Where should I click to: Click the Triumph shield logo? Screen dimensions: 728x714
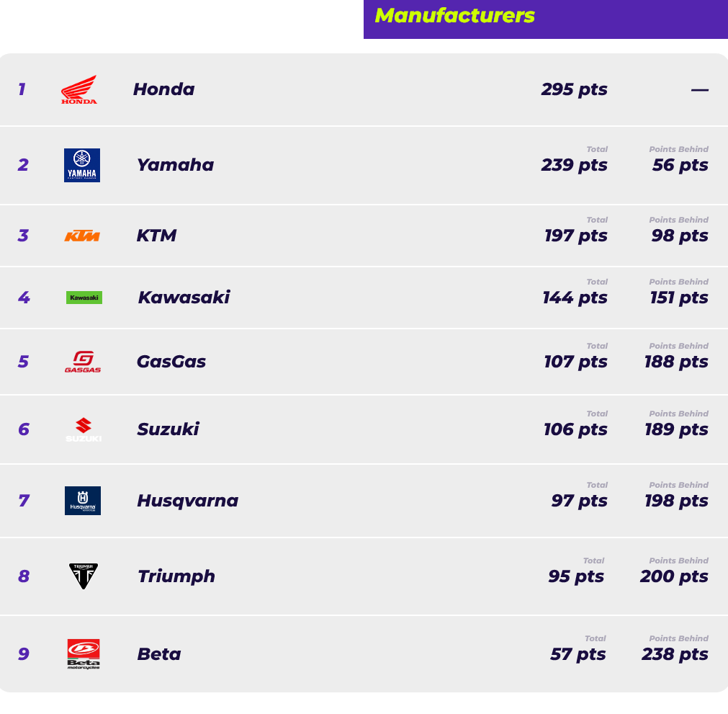(84, 576)
